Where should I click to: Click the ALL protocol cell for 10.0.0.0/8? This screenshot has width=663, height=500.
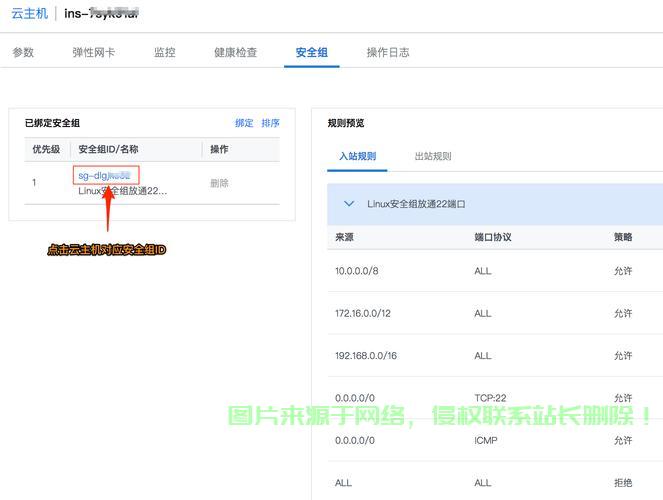coord(483,271)
